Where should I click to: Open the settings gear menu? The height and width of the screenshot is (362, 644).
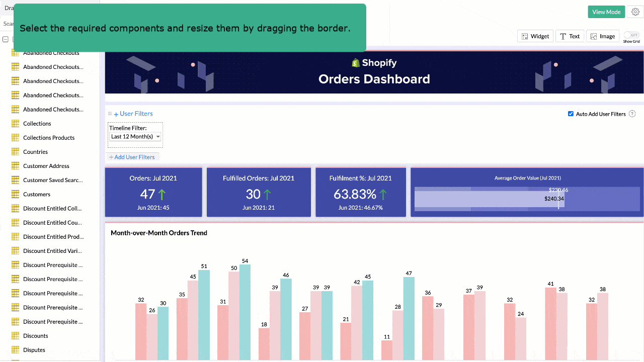click(x=635, y=12)
